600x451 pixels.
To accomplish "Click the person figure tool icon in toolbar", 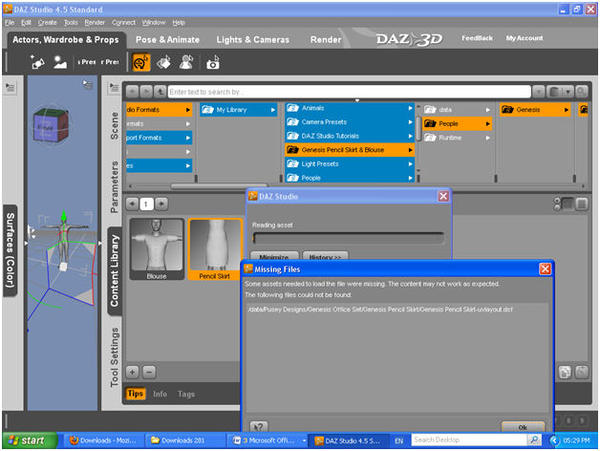I will coord(186,62).
